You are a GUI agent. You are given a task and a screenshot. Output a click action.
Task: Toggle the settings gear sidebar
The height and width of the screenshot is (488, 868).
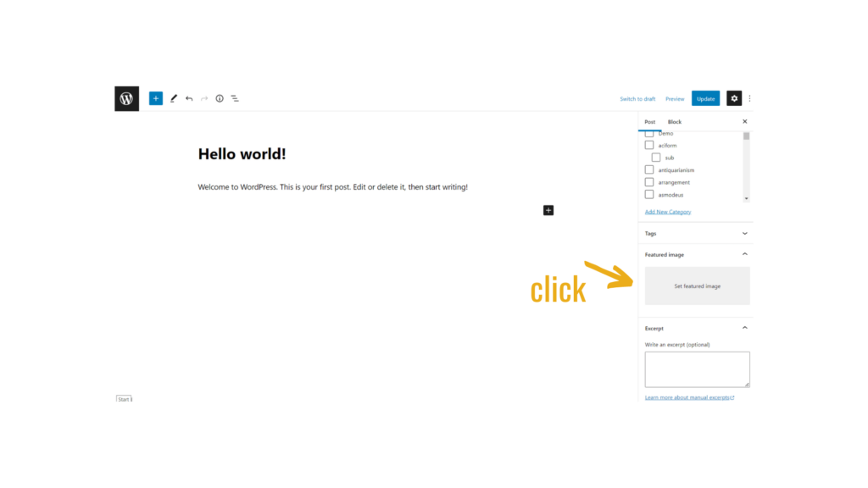pyautogui.click(x=734, y=98)
